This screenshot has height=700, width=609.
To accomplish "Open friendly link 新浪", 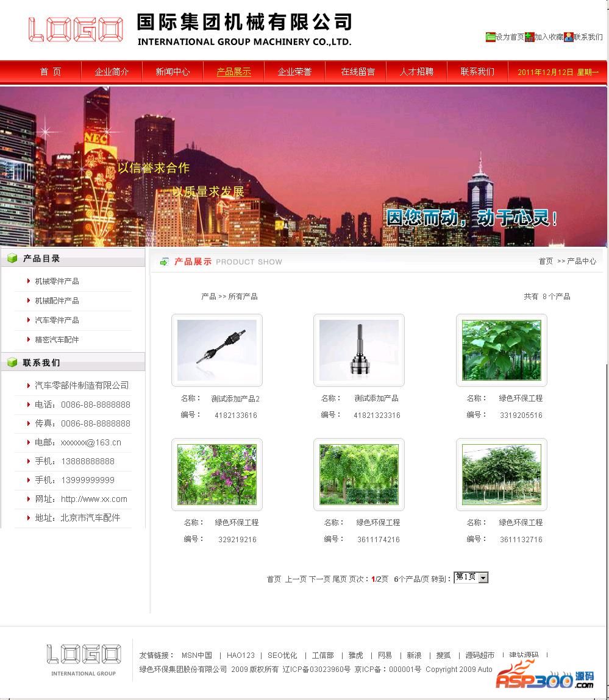I will tap(414, 656).
